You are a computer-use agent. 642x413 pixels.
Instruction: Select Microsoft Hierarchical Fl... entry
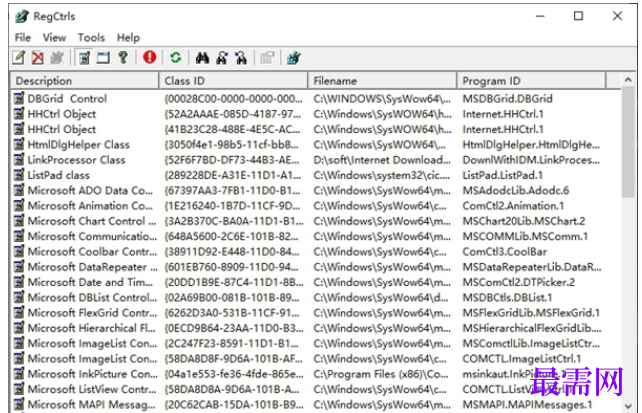92,328
